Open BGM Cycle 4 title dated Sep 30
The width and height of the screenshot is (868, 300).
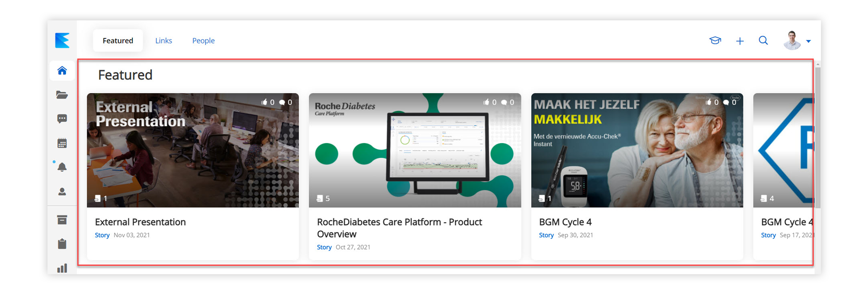pos(565,222)
